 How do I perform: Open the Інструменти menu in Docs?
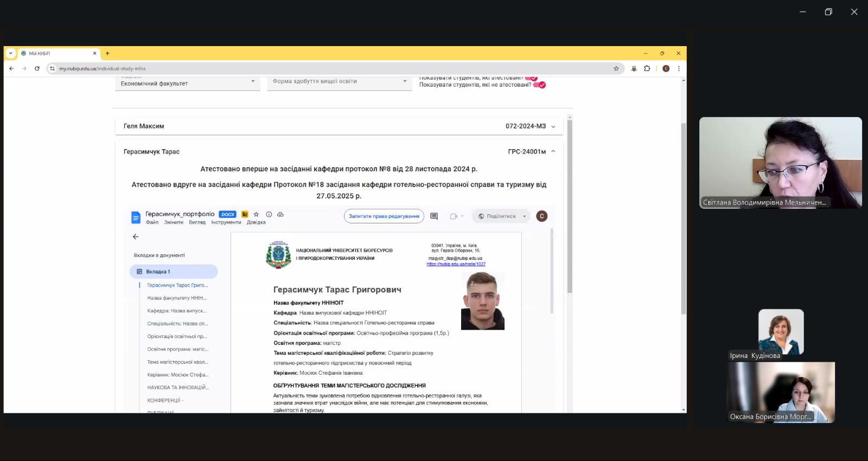[x=226, y=222]
